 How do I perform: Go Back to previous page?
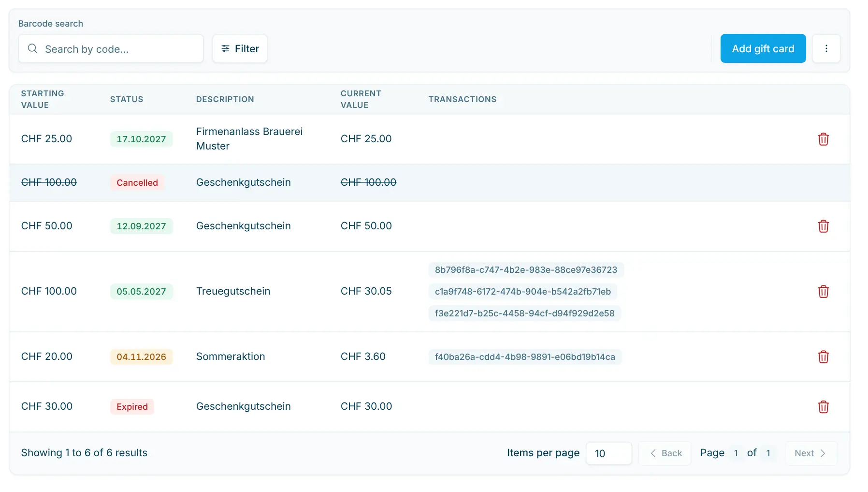tap(665, 453)
